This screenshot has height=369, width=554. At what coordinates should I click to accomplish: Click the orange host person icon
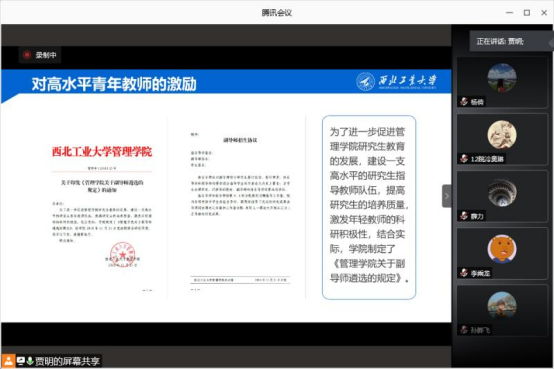(8, 361)
